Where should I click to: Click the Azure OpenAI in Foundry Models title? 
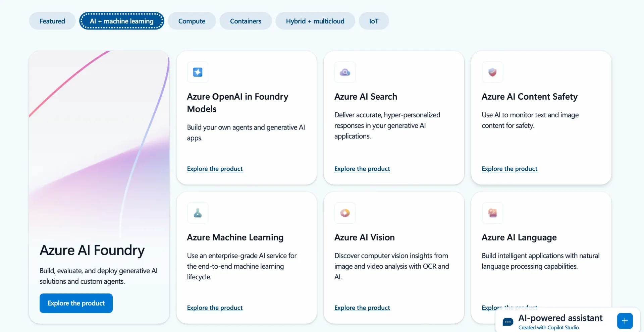tap(237, 103)
